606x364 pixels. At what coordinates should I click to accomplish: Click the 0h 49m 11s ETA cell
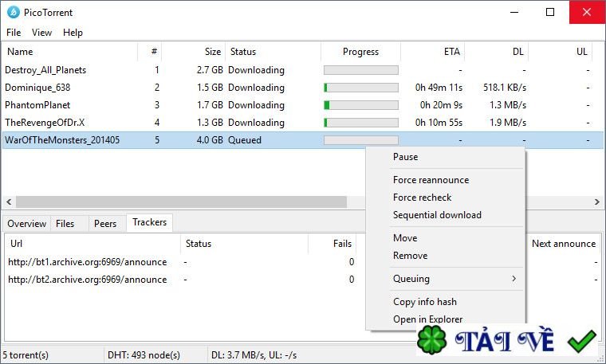point(439,88)
